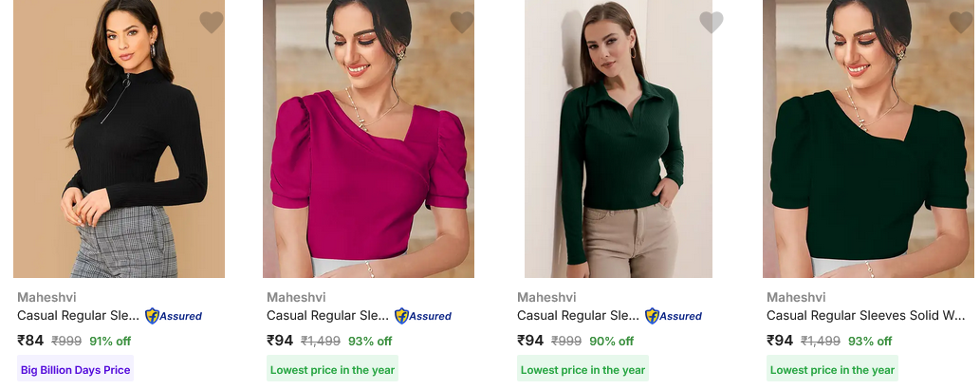Click Assured badge under black top listing
The height and width of the screenshot is (389, 980).
tap(174, 316)
